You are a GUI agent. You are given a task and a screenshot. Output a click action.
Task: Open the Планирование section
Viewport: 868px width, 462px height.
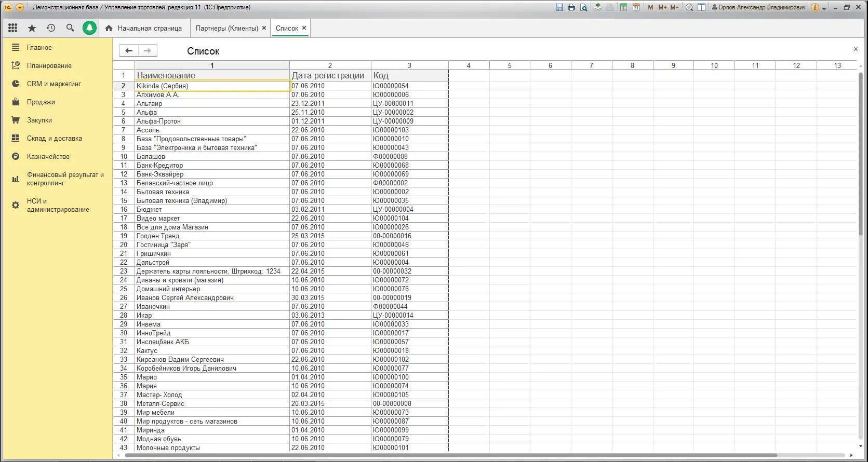(49, 65)
